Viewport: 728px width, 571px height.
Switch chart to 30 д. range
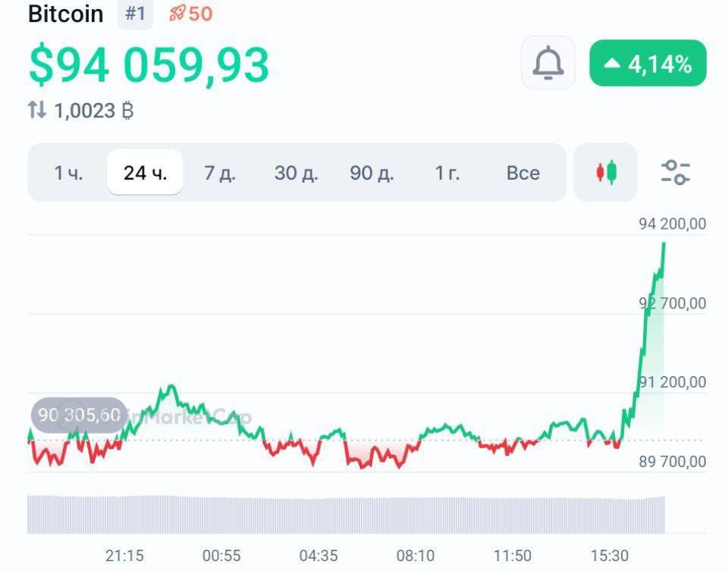296,173
